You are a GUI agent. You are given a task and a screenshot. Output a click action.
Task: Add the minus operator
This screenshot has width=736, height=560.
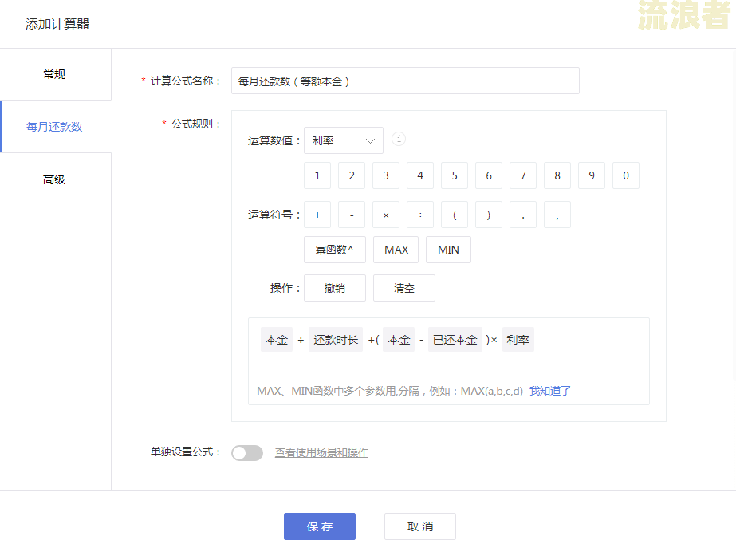tap(352, 215)
